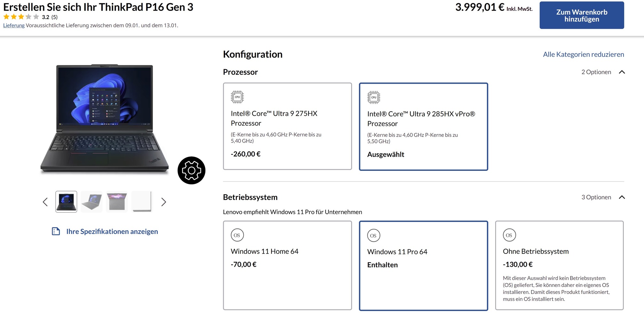
Task: Select Windows 11 Home 64 operating system
Action: pyautogui.click(x=287, y=265)
